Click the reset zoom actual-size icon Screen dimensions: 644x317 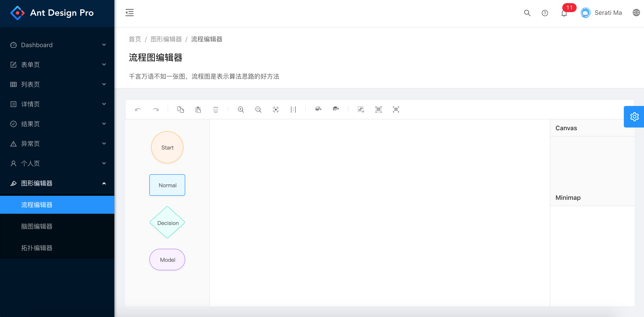click(293, 109)
